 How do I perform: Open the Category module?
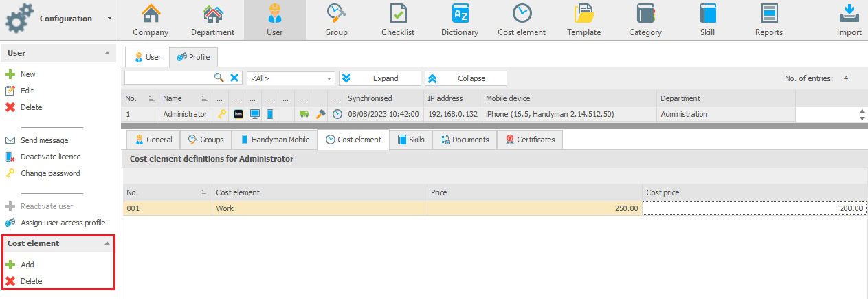pyautogui.click(x=645, y=20)
